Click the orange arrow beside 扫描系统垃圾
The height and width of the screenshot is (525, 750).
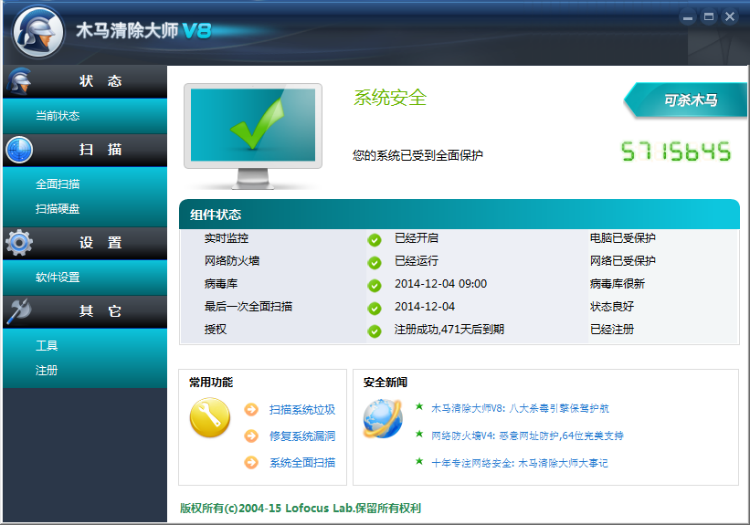click(251, 410)
